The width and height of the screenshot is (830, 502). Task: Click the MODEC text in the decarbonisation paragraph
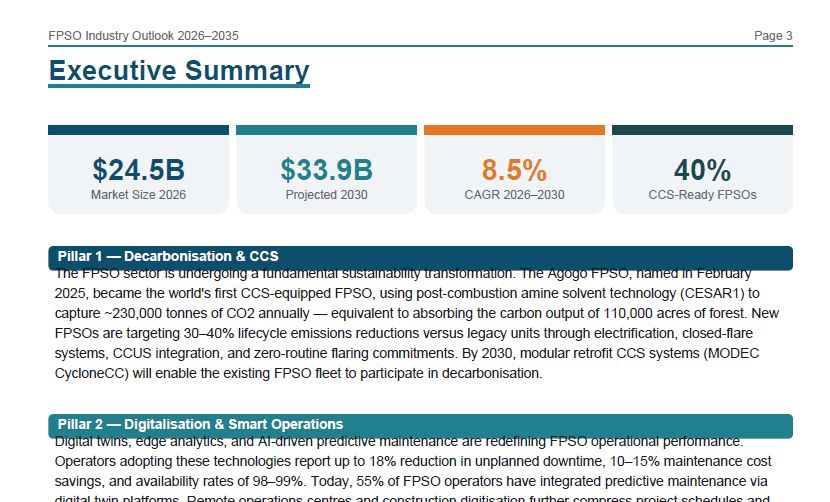pos(733,353)
